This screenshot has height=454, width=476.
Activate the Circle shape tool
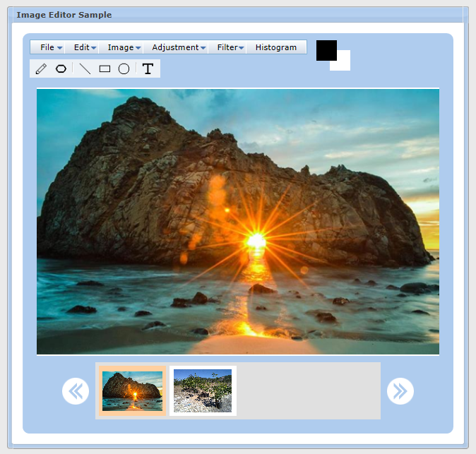[x=124, y=68]
